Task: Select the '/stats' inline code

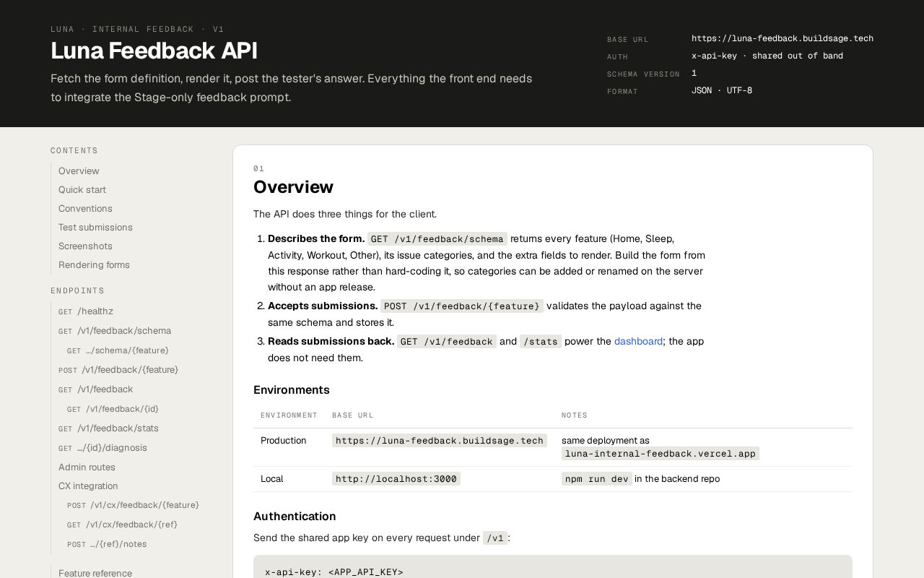Action: pyautogui.click(x=541, y=342)
